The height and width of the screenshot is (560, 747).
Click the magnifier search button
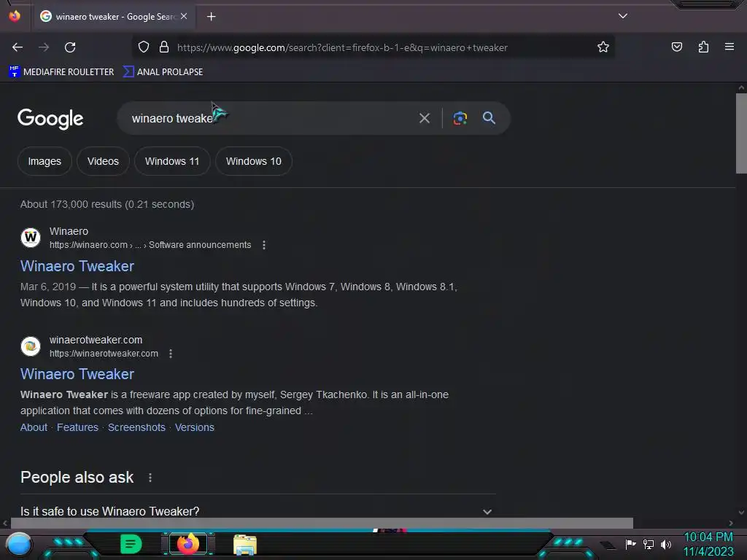click(x=489, y=118)
